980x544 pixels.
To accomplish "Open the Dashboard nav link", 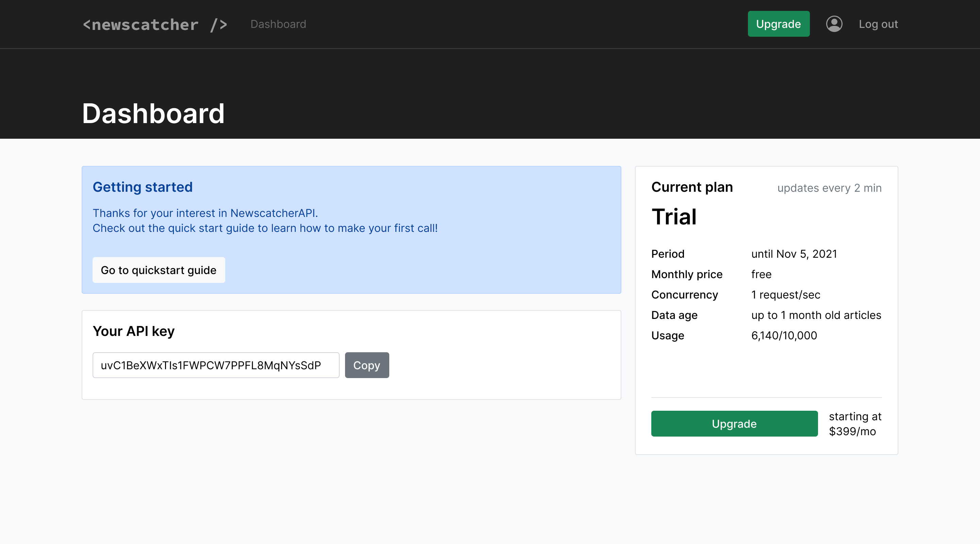I will tap(278, 24).
